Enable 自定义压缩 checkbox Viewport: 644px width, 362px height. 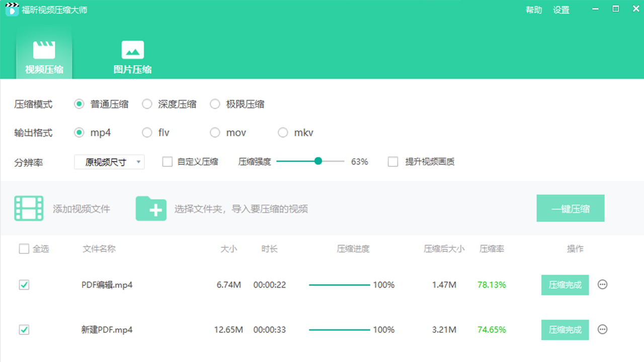[168, 162]
